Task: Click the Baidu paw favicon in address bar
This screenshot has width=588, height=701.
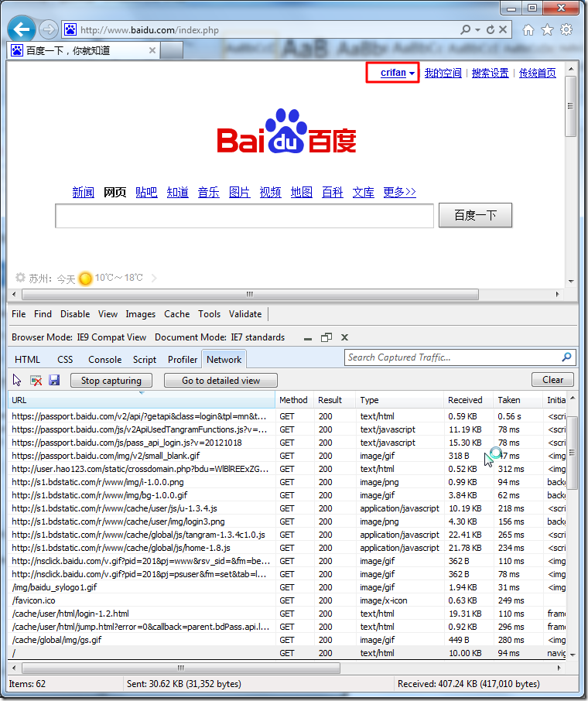Action: pyautogui.click(x=70, y=30)
